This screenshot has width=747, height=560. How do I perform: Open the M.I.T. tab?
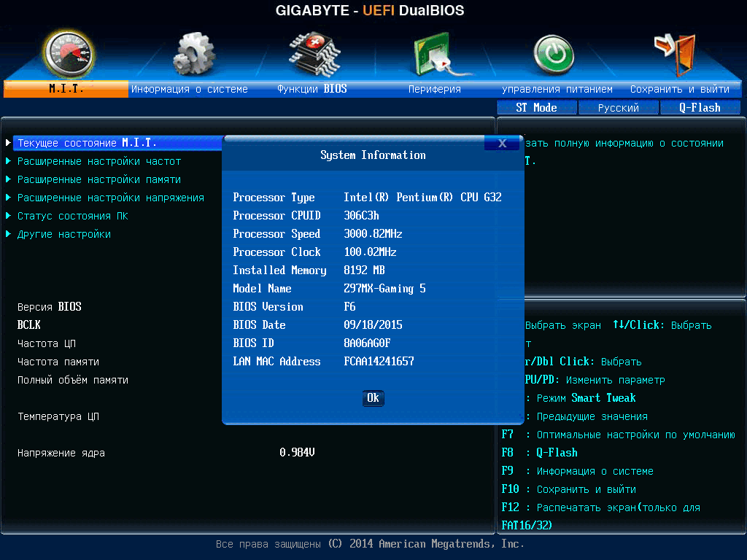click(x=66, y=89)
